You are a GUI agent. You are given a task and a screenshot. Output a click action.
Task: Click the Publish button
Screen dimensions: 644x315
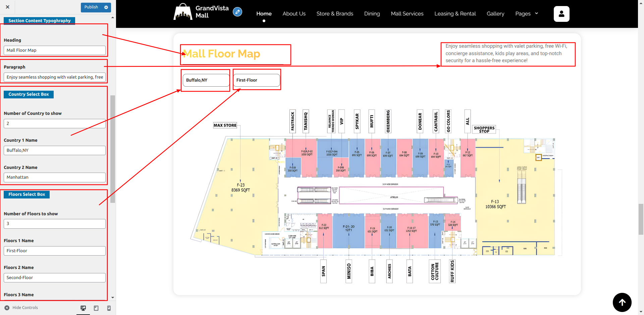(x=91, y=7)
